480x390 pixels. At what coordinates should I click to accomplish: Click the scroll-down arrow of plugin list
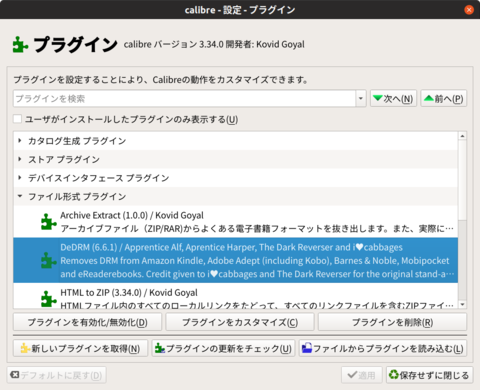462,304
